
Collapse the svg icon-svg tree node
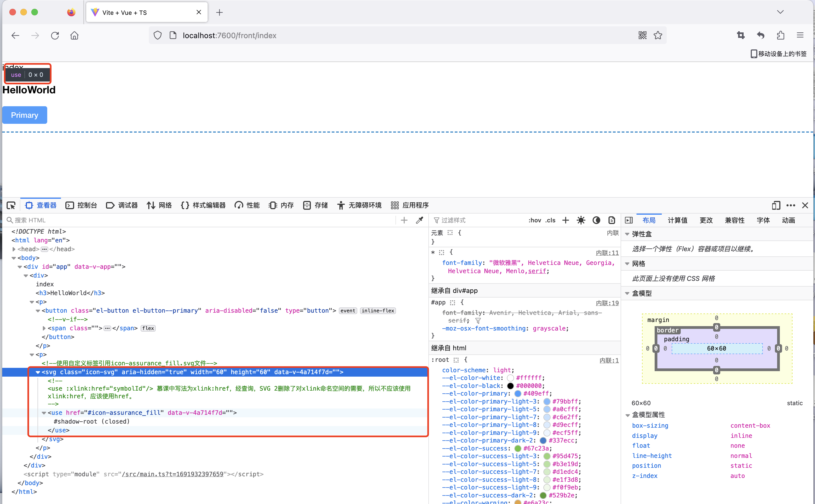click(x=38, y=372)
